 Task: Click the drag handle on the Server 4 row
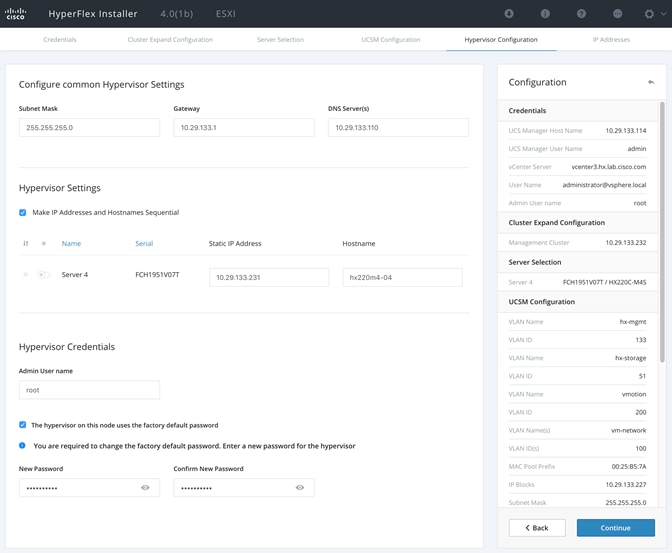[26, 275]
